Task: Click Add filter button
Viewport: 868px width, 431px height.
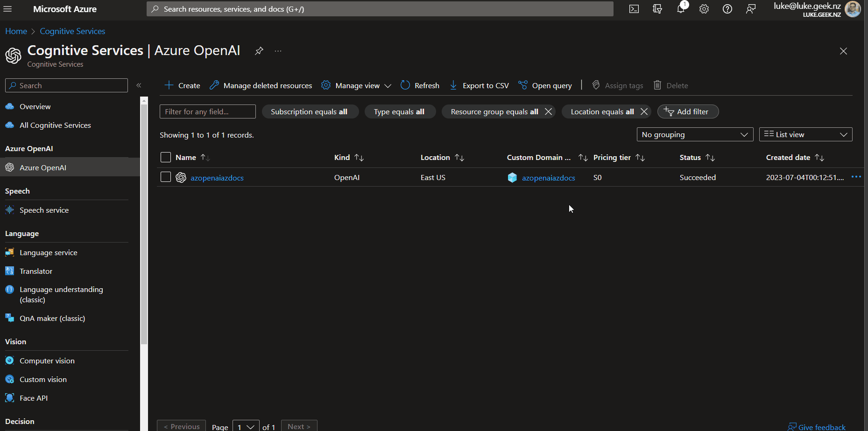Action: coord(688,111)
